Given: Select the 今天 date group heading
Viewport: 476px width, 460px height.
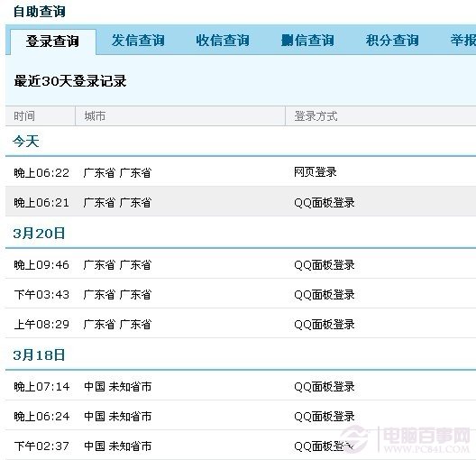Looking at the screenshot, I should click(26, 142).
